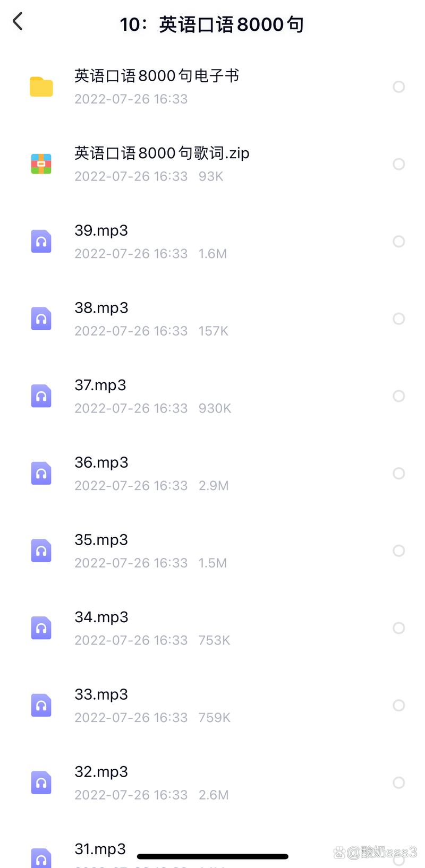Open the 英语口语8000句电子书 folder name

[157, 76]
